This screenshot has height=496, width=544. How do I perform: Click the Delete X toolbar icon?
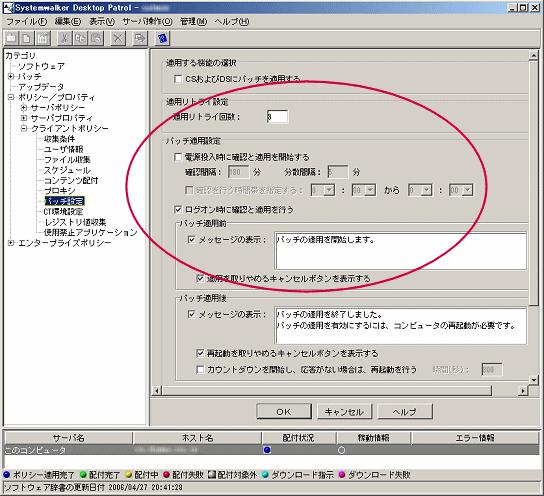pos(118,38)
